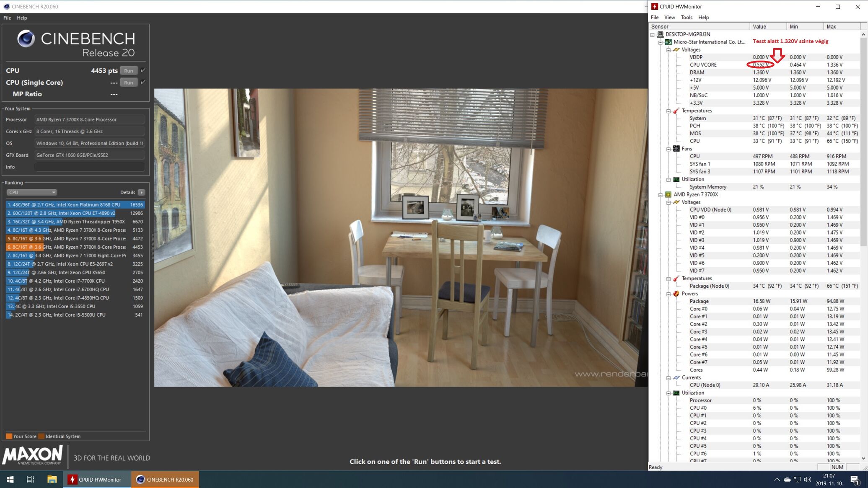Switch to CPUID HWMonitor taskbar button
Image resolution: width=868 pixels, height=488 pixels.
pyautogui.click(x=97, y=479)
